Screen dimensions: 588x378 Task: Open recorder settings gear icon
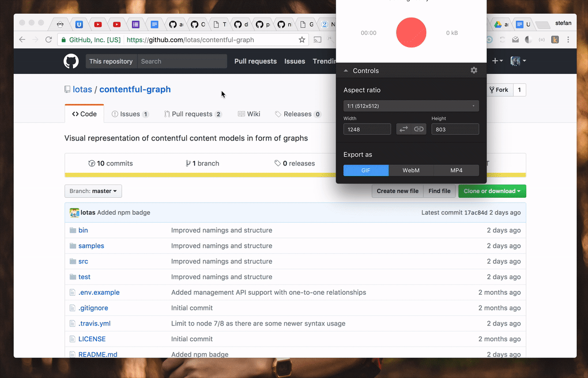pos(474,71)
